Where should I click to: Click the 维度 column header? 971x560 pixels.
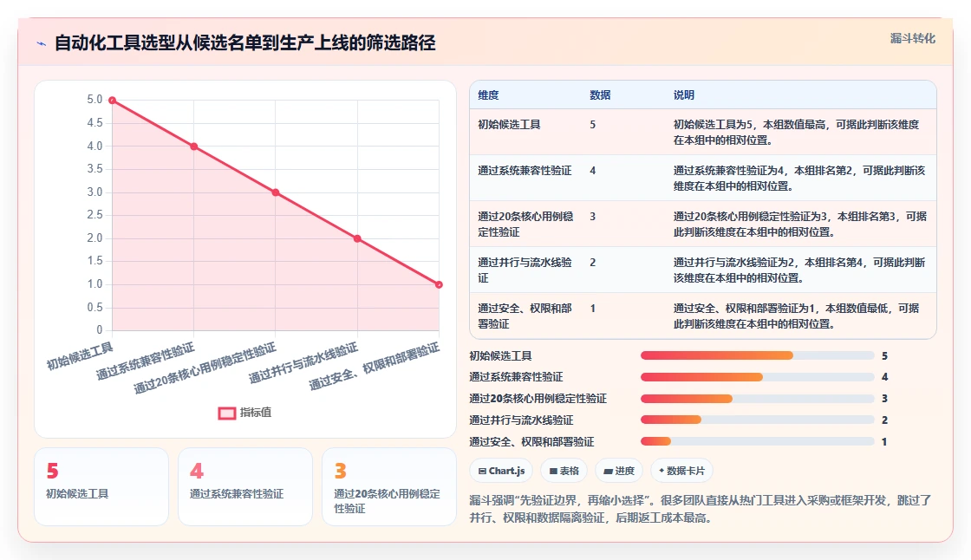click(488, 94)
